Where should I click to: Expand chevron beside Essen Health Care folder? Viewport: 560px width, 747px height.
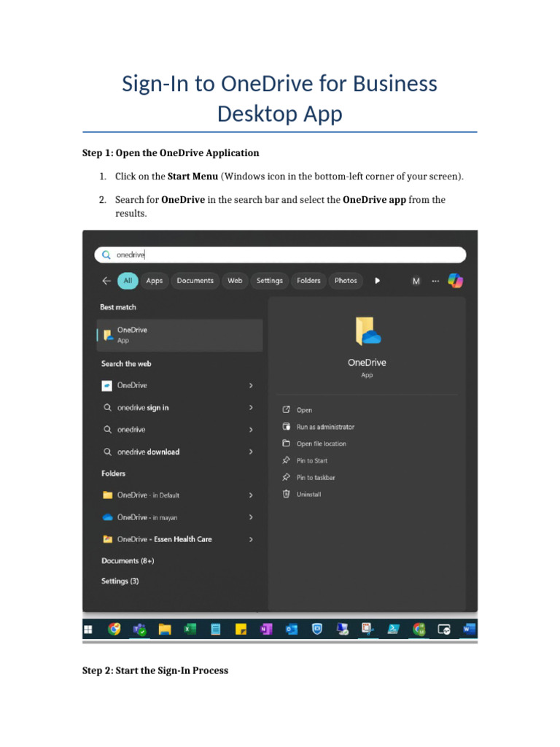point(251,539)
